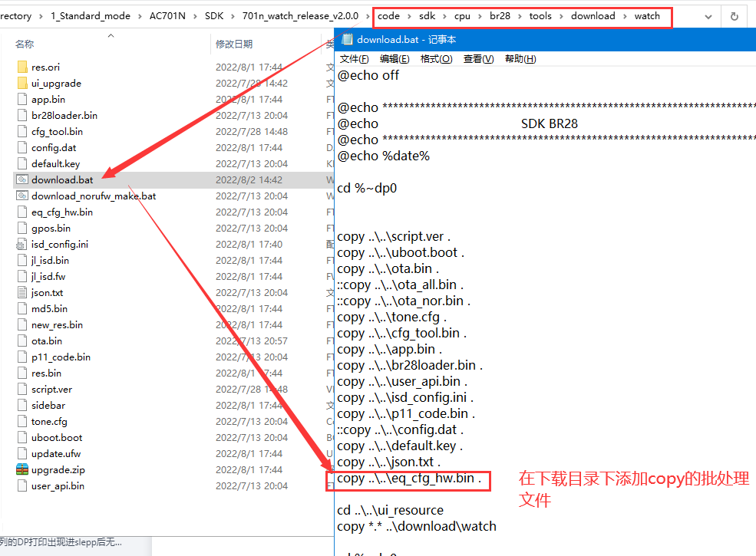Expand the chevron after 'tools' in address bar
This screenshot has height=556, width=756.
coord(561,16)
